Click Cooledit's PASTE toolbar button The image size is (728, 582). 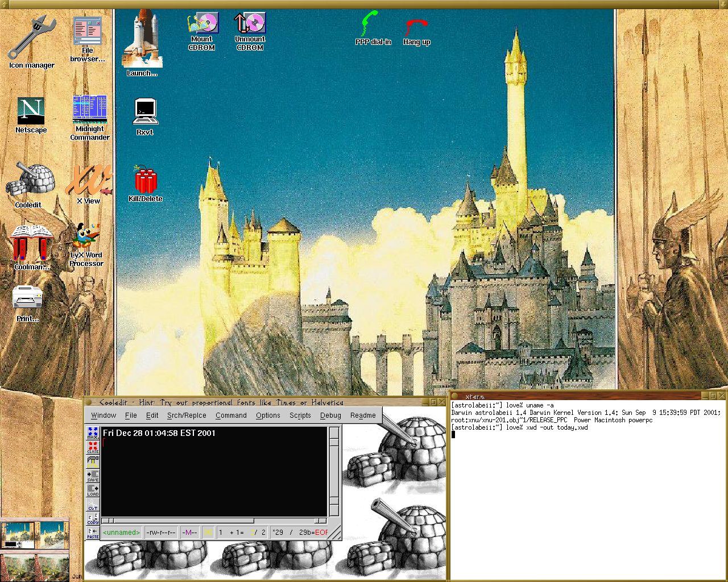point(93,533)
